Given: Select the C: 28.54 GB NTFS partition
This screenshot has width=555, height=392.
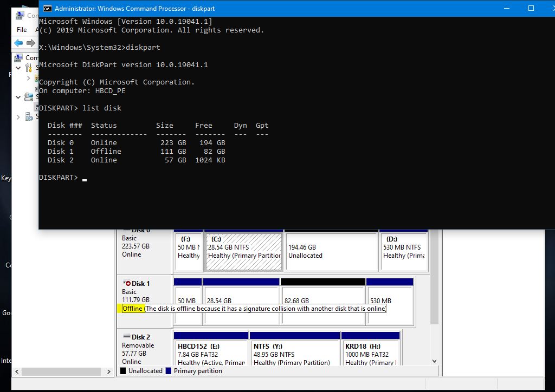Looking at the screenshot, I should pos(244,251).
